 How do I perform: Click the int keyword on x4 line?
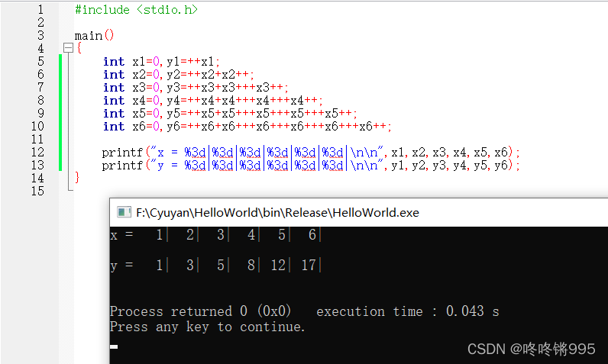[x=114, y=101]
